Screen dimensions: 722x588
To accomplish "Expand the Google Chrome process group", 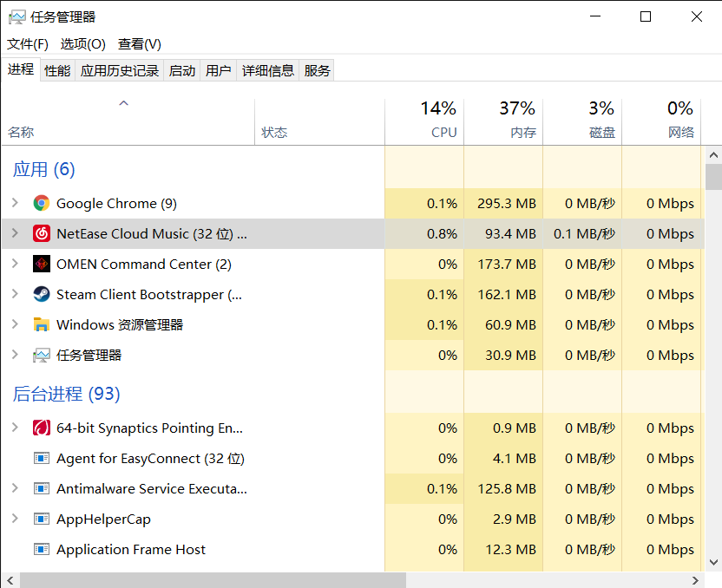I will point(14,204).
